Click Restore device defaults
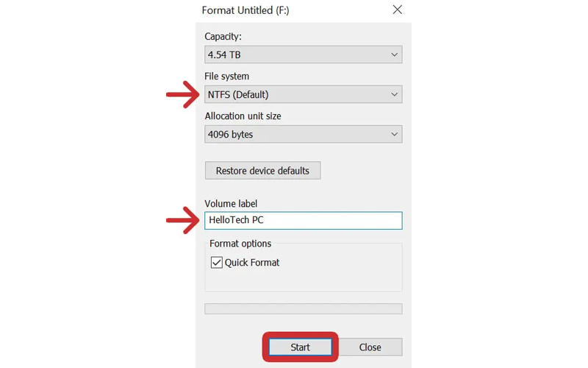This screenshot has width=588, height=368. [262, 171]
